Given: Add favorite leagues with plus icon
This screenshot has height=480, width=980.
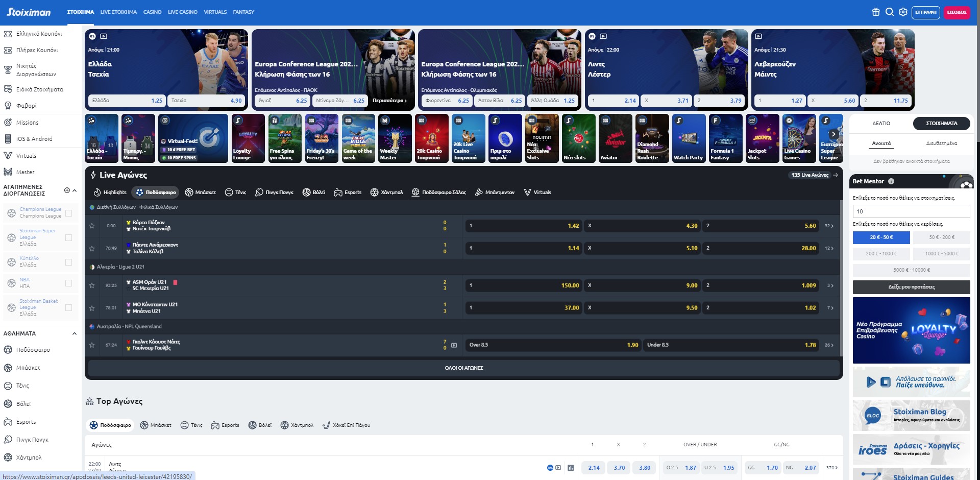Looking at the screenshot, I should pyautogui.click(x=67, y=190).
